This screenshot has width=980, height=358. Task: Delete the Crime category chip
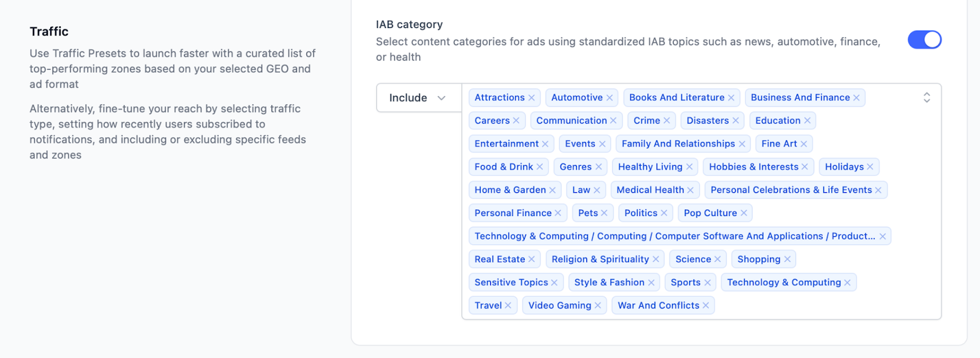[x=667, y=121]
